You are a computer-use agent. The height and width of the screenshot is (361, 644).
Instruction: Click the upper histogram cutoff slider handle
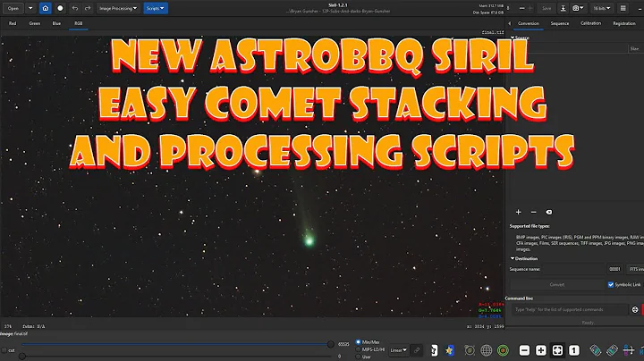coord(331,345)
